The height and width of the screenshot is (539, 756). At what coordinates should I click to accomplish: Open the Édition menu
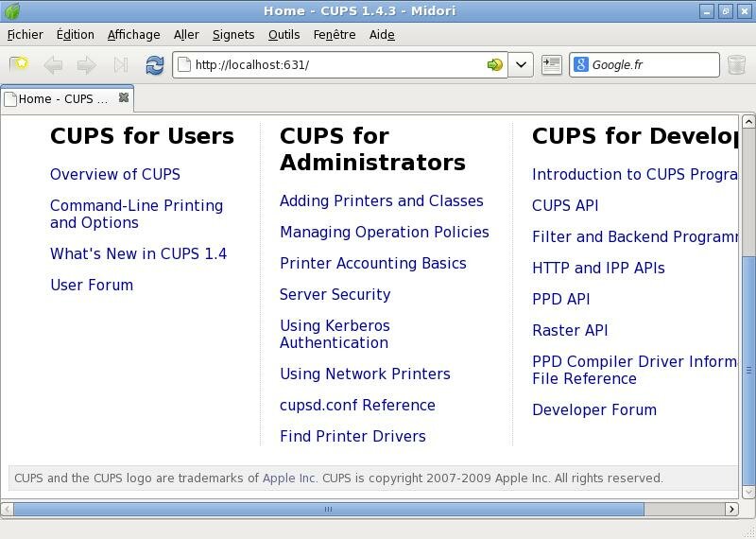point(76,35)
